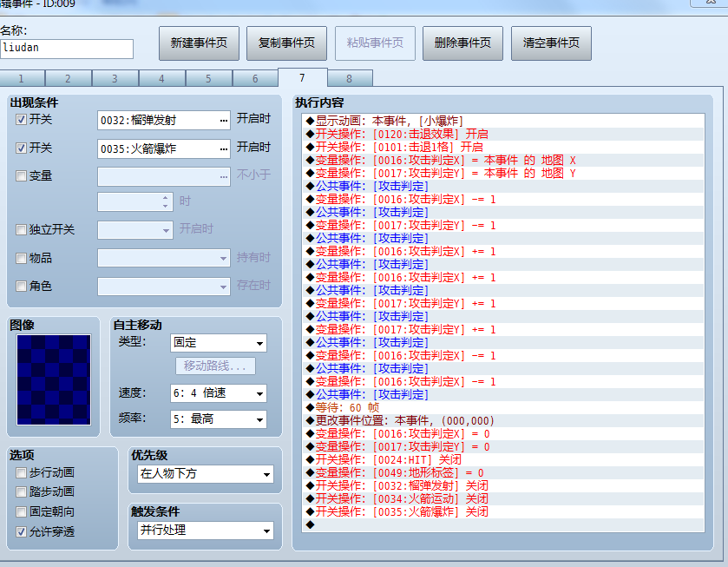Image resolution: width=728 pixels, height=567 pixels.
Task: Select the 开关操作 0101:击退1格 开启 line
Action: [503, 148]
